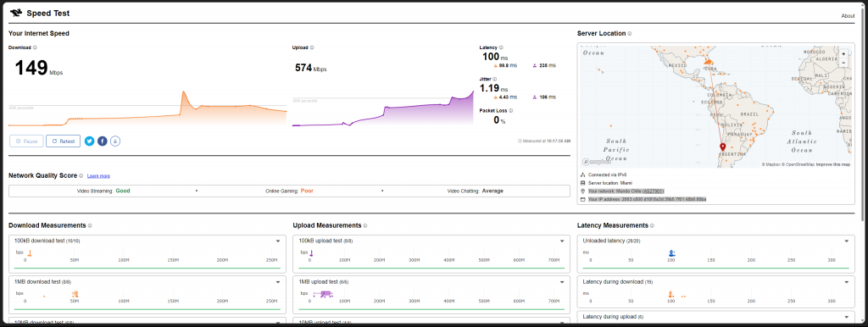Click the Unloaded latency blue data marker
Viewport: 868px width, 327px height.
coord(671,252)
